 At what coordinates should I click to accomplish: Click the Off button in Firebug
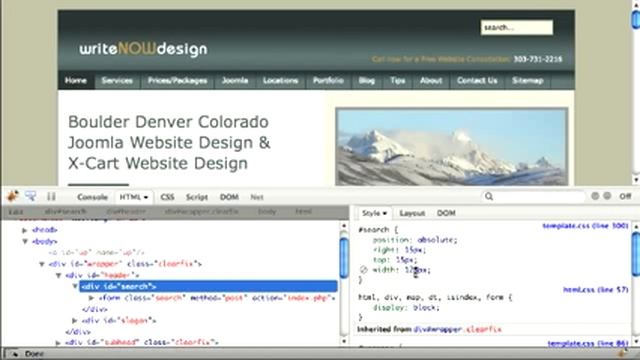(625, 196)
